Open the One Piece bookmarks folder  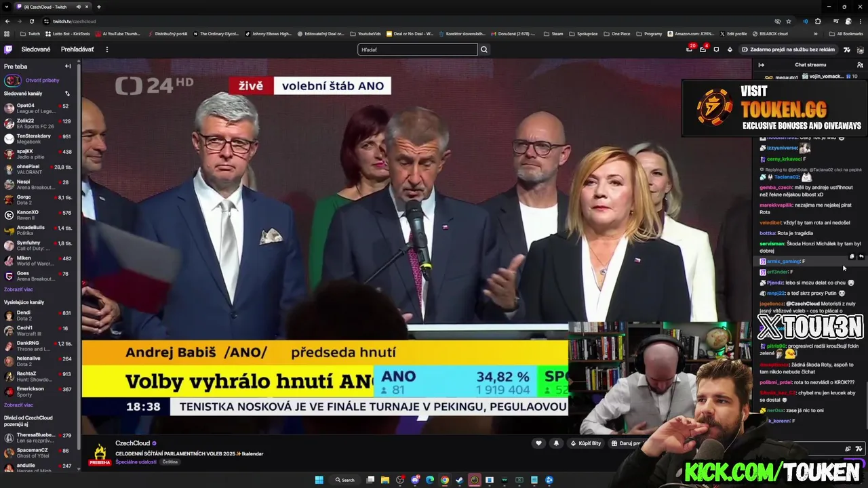[x=617, y=34]
